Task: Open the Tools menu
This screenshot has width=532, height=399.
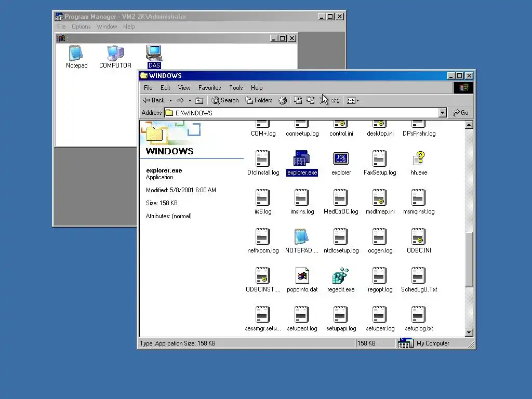Action: pyautogui.click(x=236, y=88)
